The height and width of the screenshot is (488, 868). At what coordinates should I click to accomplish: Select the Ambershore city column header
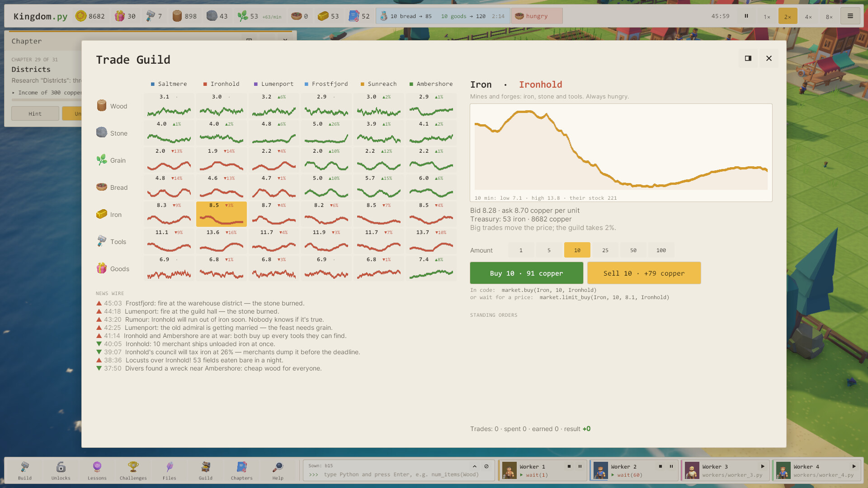pos(431,84)
